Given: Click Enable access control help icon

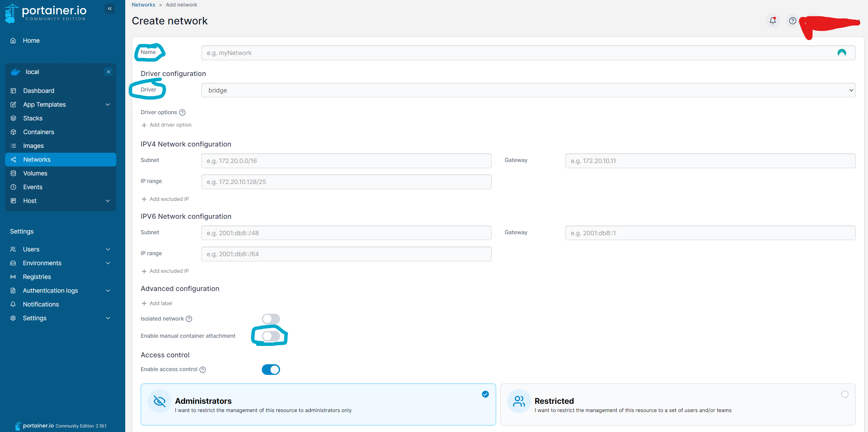Looking at the screenshot, I should pos(203,369).
